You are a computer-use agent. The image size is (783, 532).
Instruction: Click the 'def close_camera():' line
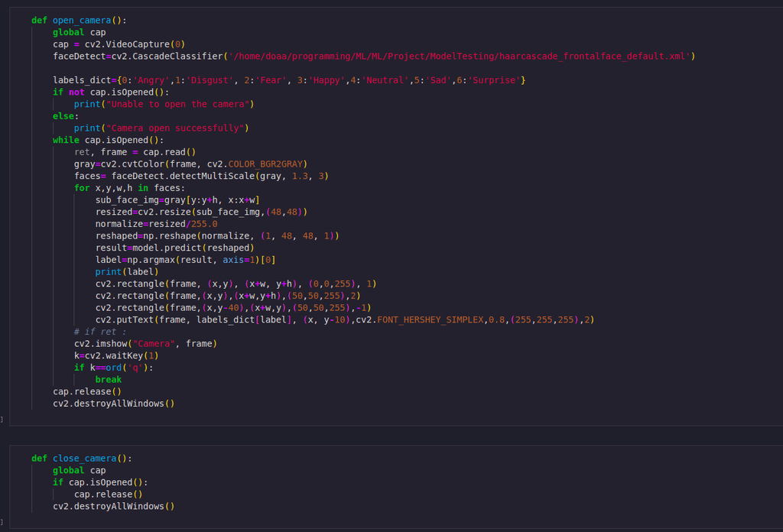[82, 459]
